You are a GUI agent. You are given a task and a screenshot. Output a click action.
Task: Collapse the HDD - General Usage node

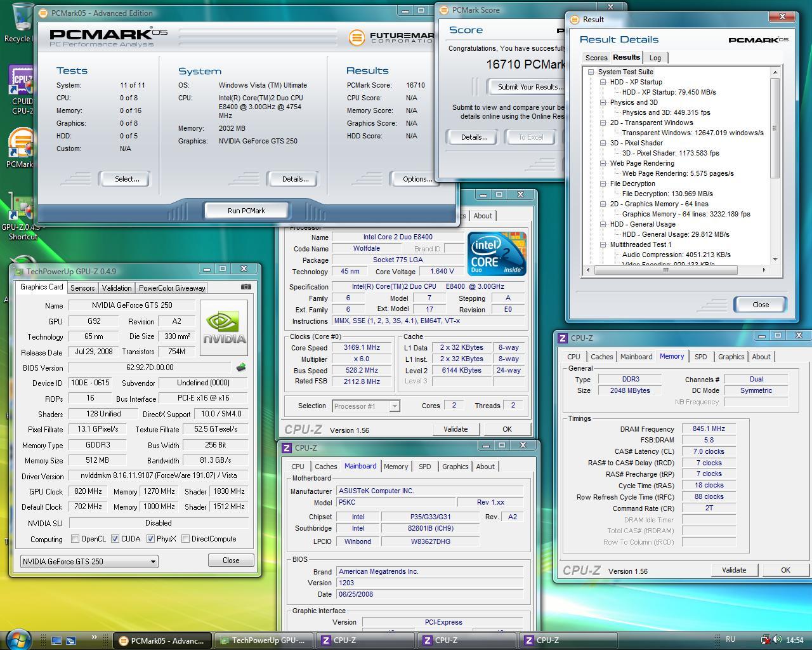[603, 225]
